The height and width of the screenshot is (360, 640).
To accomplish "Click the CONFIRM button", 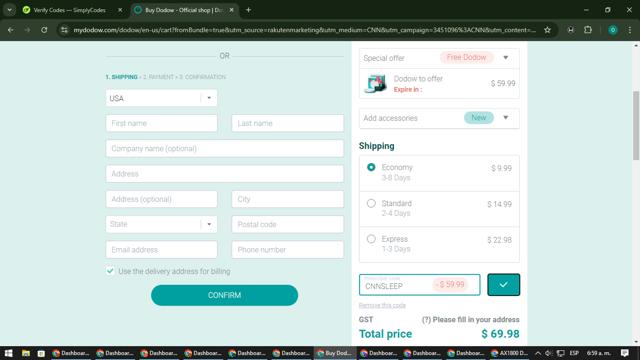I will [224, 295].
